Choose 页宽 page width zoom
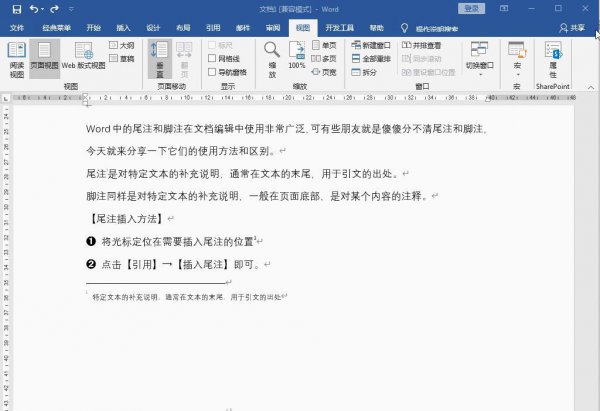Screen dimensions: 600x411 tap(324, 72)
